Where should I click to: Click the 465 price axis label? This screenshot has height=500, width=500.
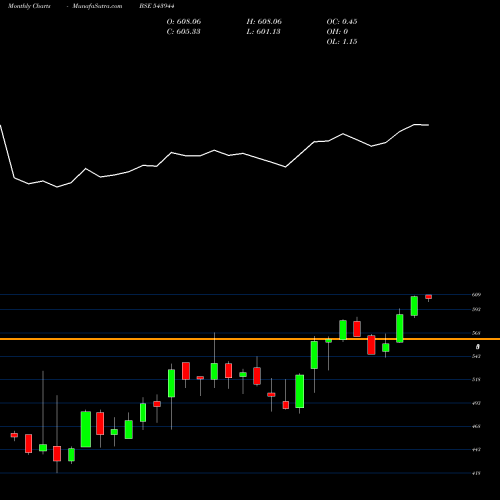point(476,426)
